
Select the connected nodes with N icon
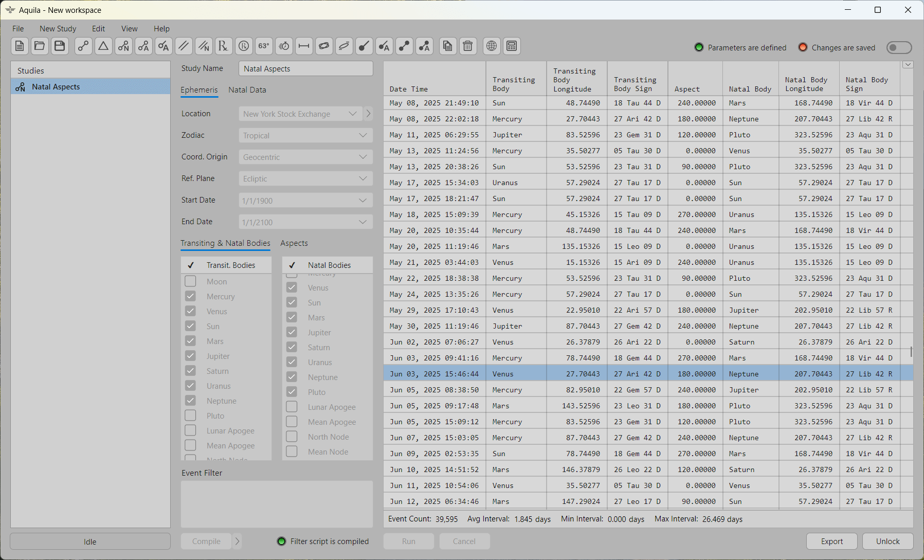coord(123,46)
